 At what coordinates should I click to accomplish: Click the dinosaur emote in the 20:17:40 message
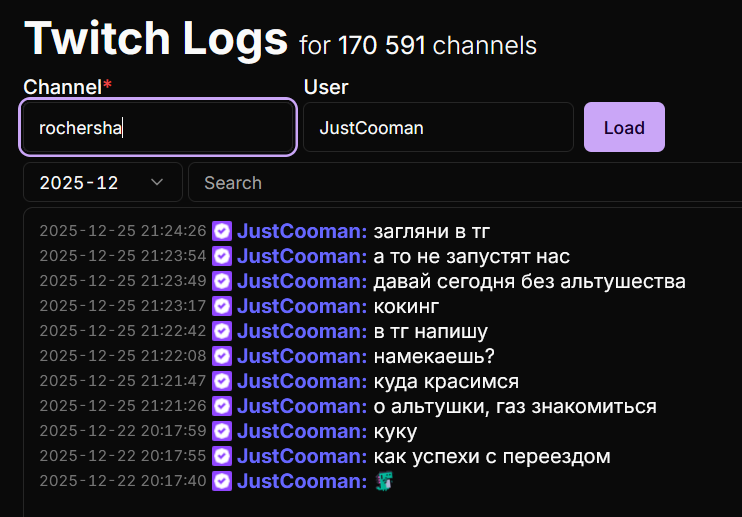coord(384,481)
